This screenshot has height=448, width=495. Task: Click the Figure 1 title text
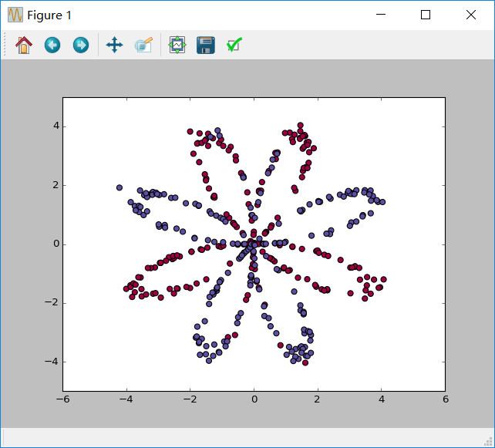tap(51, 15)
